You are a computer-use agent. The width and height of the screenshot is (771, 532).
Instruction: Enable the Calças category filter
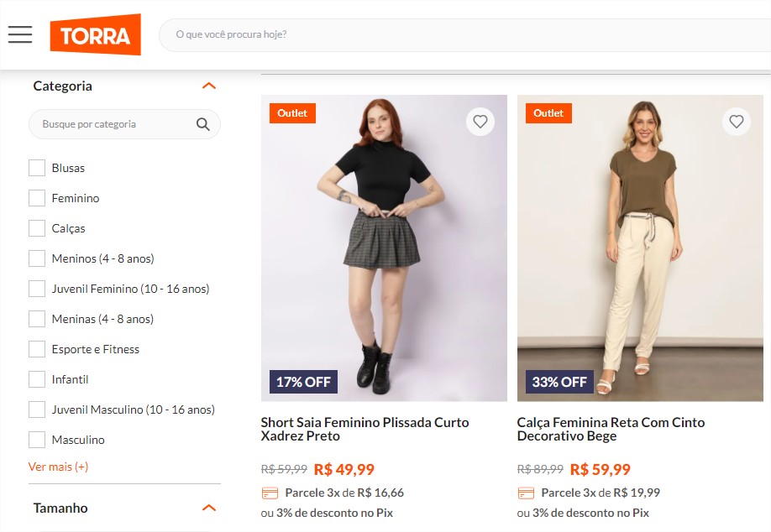[37, 228]
